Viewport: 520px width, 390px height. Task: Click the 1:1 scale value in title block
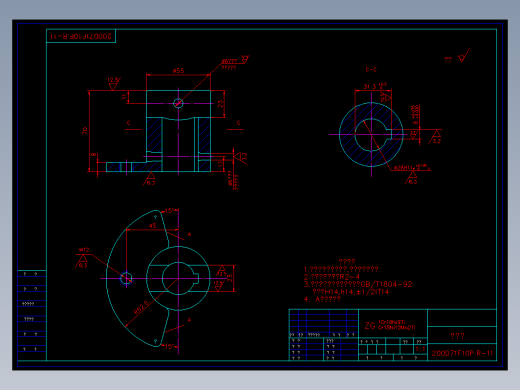(420, 349)
